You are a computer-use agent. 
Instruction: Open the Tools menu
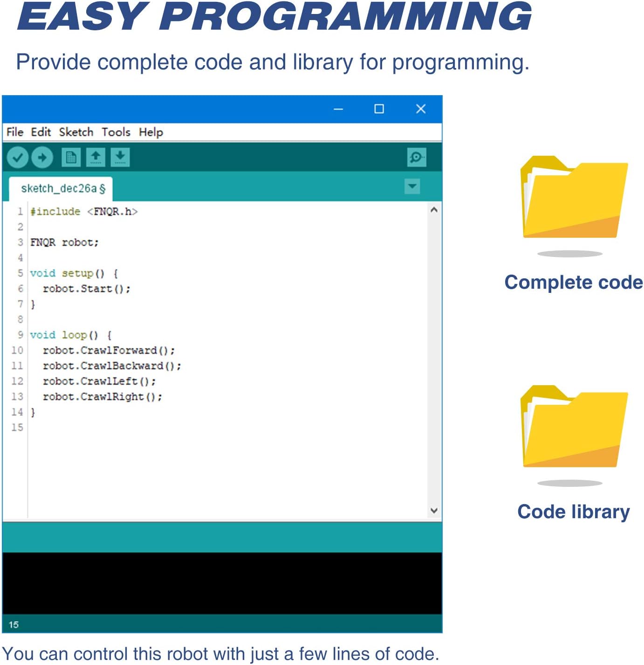[x=116, y=132]
